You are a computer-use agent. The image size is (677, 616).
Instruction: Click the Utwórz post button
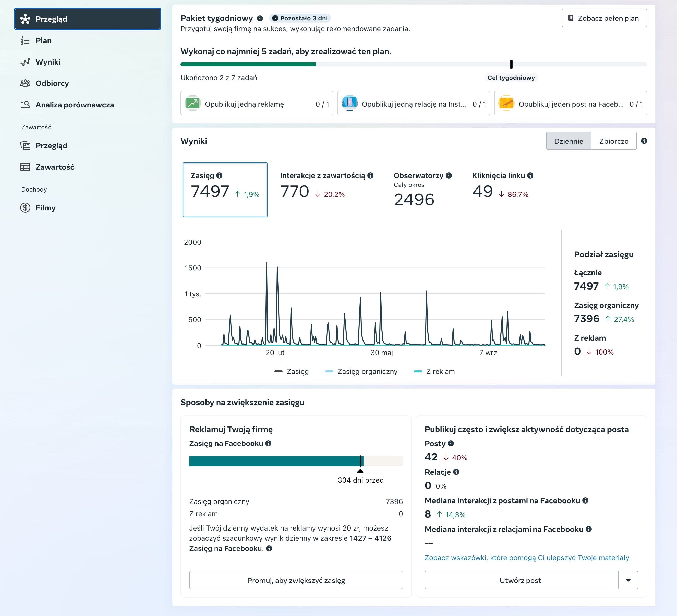[x=520, y=580]
